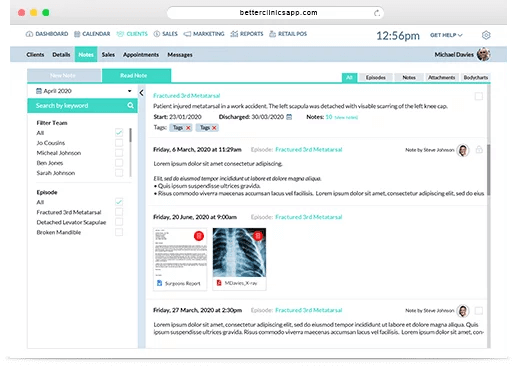Select the Read Note tab
Viewport: 516px width, 366px height.
point(136,76)
